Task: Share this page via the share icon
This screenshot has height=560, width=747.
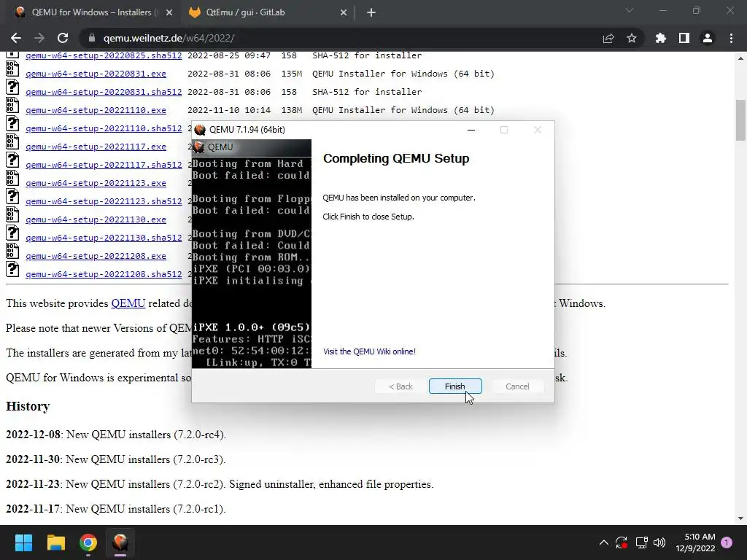Action: click(608, 38)
